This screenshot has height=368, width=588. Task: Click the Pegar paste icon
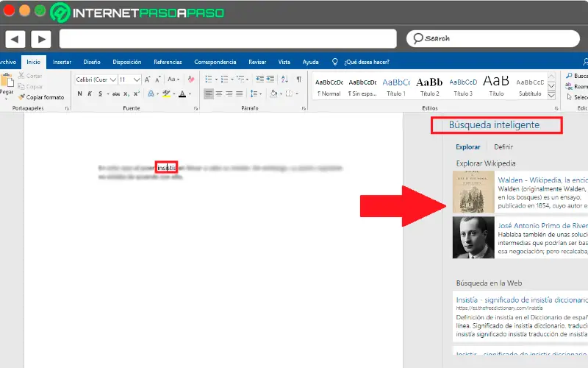[x=7, y=80]
